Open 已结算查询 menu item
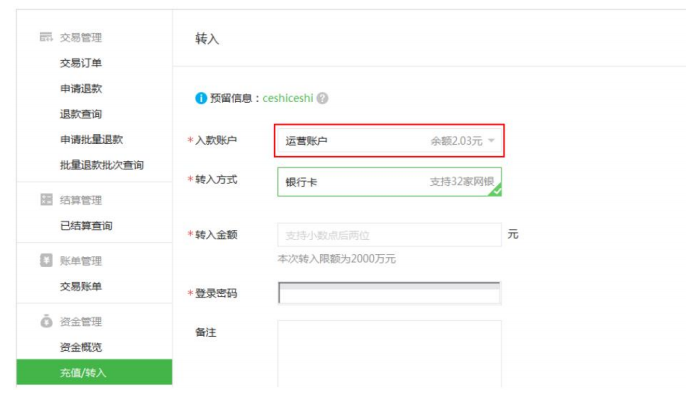Screen dimensions: 686x399 pos(86,225)
